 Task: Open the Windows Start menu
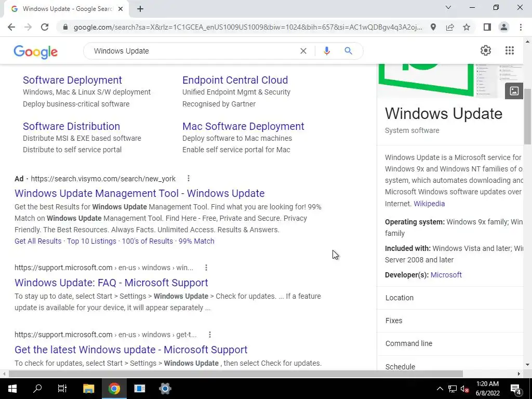[12, 389]
